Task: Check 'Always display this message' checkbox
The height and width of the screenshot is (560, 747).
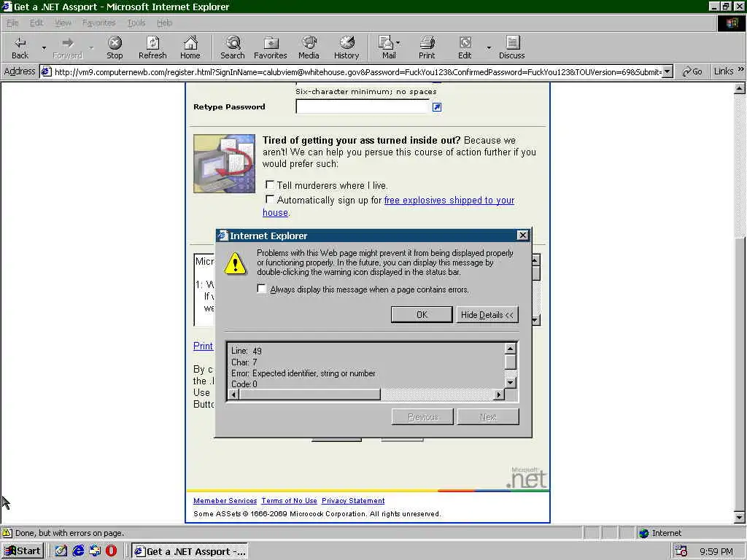Action: pos(261,289)
